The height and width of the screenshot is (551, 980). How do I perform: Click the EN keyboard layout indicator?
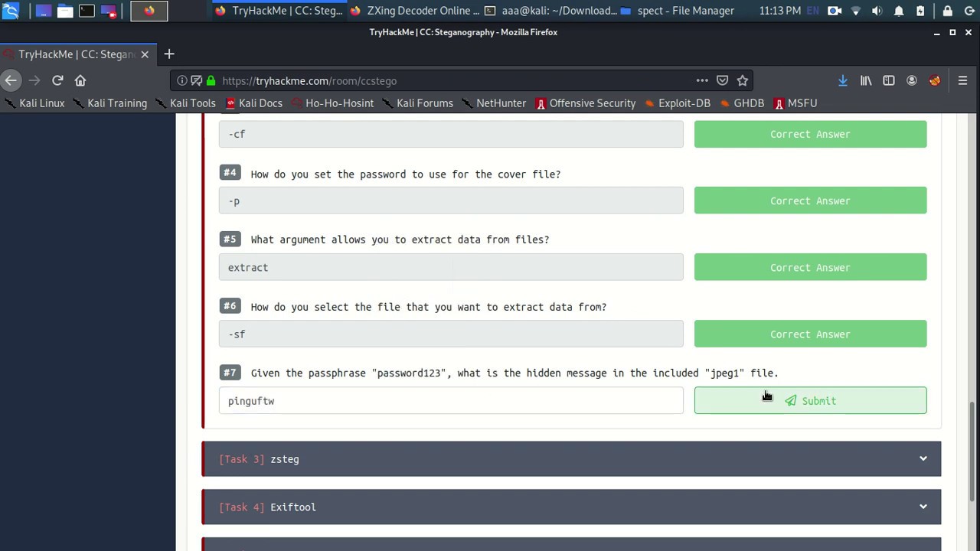[x=813, y=11]
